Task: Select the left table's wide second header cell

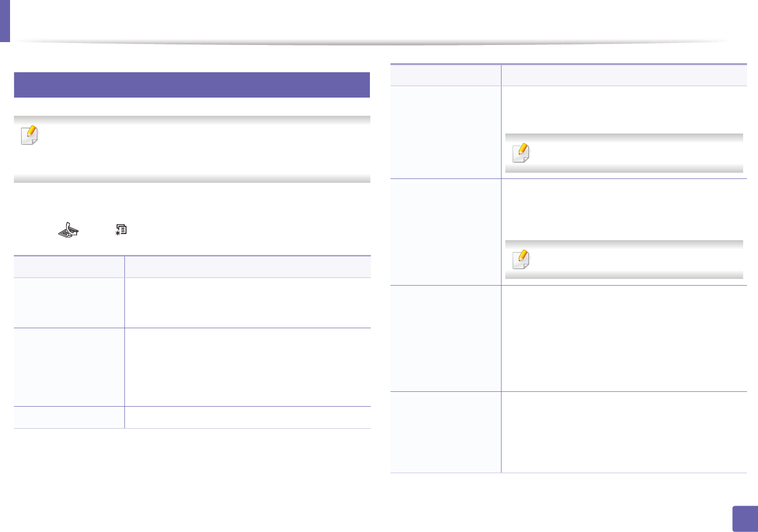Action: pyautogui.click(x=247, y=267)
